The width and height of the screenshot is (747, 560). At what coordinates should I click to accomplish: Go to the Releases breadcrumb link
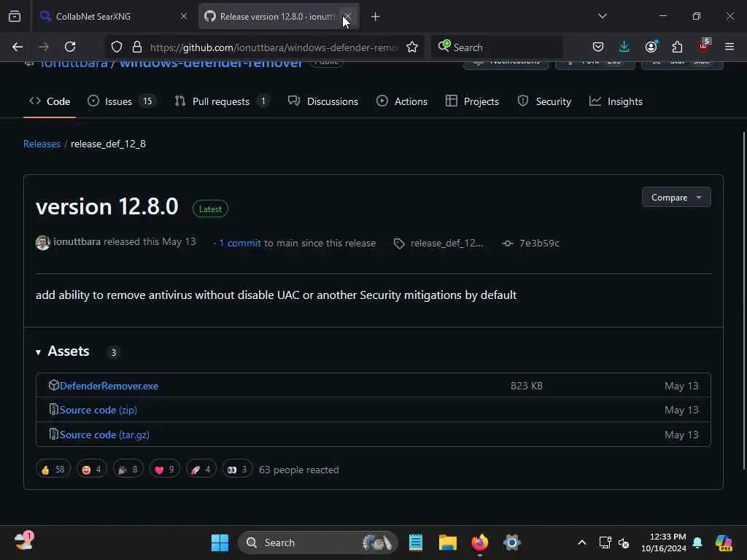click(42, 144)
